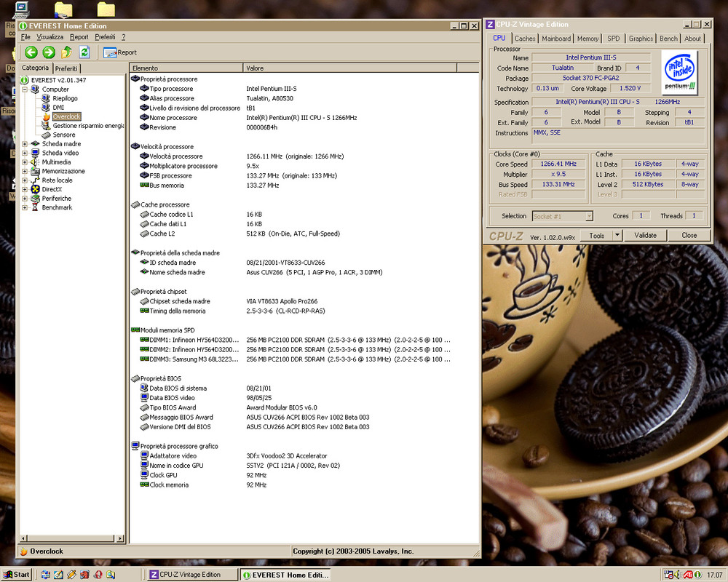Click the tree pane horizontal scrollbar right arrow
728x582 pixels.
point(120,538)
